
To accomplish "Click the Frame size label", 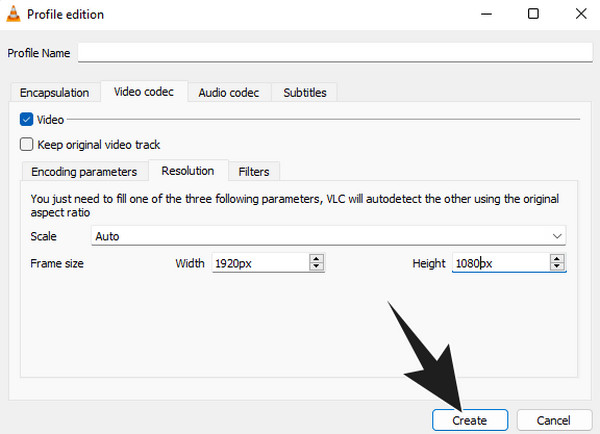I will (57, 263).
